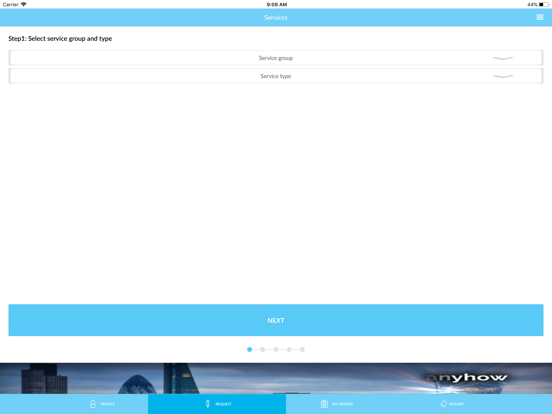Select the first active step dot
Screen dimensions: 552x414
click(249, 349)
